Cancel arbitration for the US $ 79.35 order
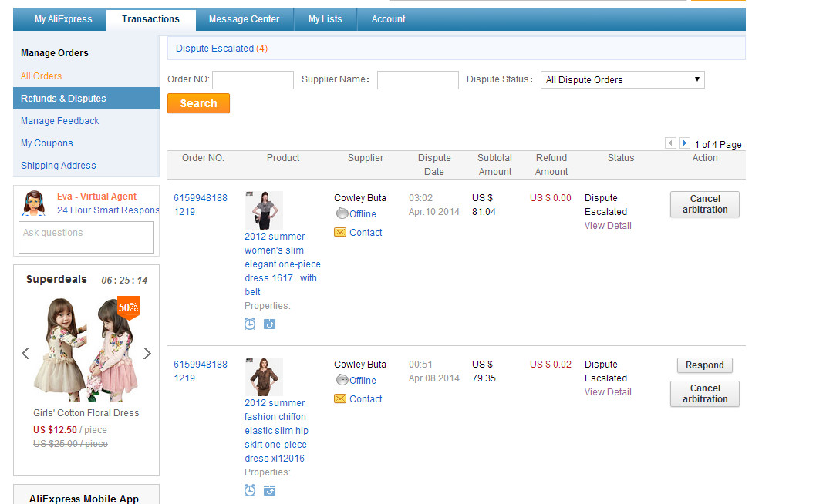The image size is (833, 504). (x=705, y=394)
